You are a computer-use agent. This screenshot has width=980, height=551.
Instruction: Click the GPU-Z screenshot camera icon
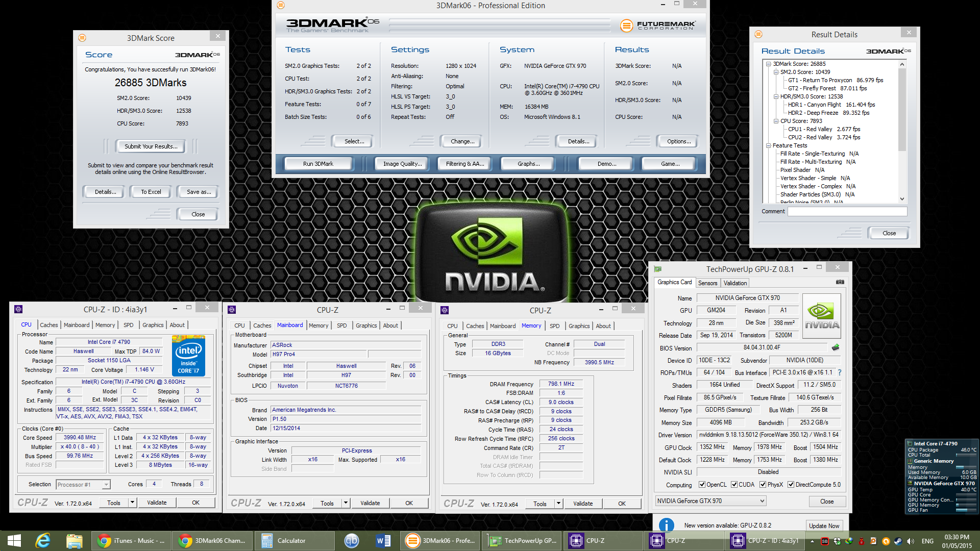pyautogui.click(x=840, y=282)
